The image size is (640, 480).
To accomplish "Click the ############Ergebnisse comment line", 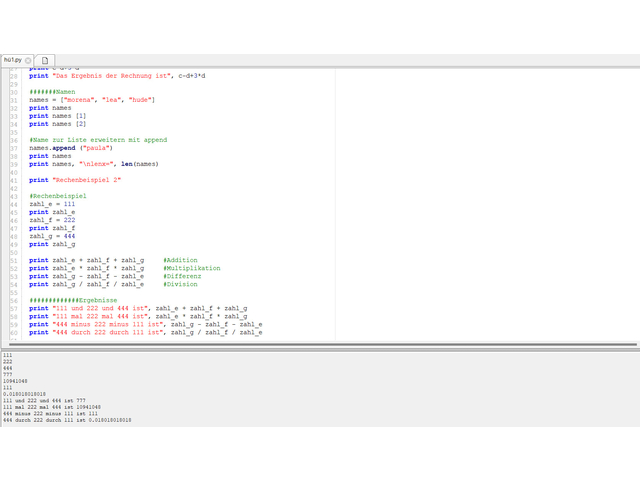I will 73,300.
